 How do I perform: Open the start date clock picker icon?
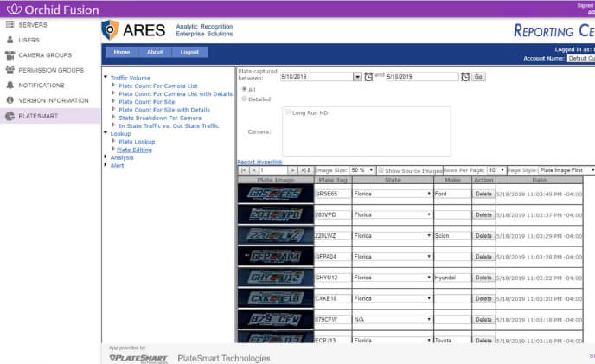point(368,77)
